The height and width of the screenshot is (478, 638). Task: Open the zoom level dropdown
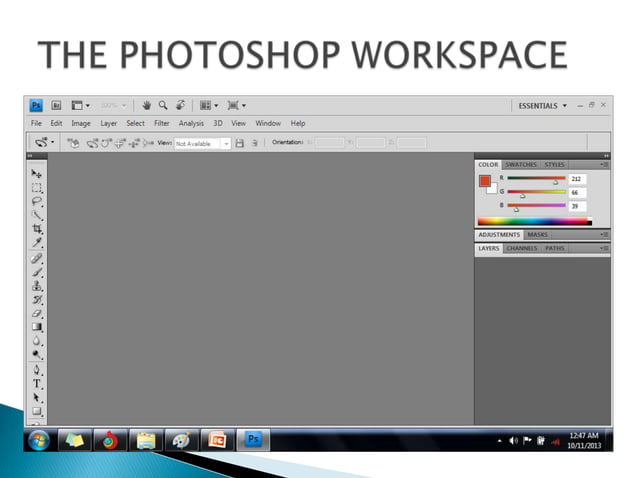coord(114,105)
